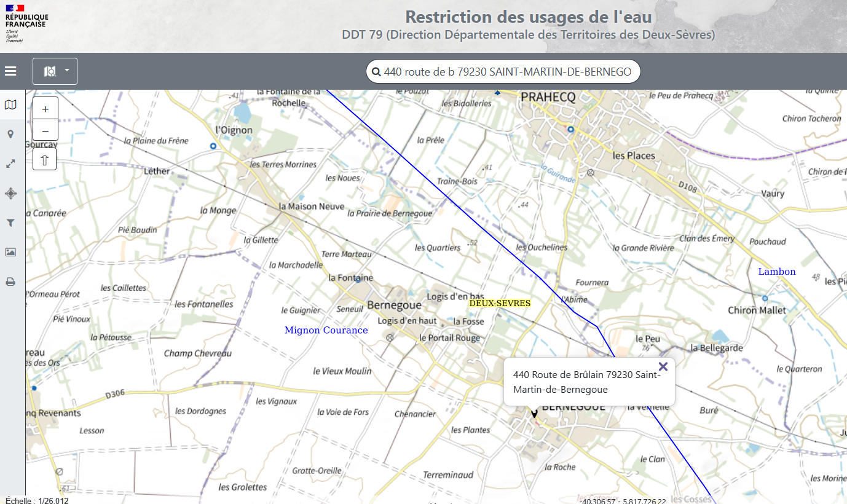Zoom out on the map
The image size is (847, 504).
(45, 130)
